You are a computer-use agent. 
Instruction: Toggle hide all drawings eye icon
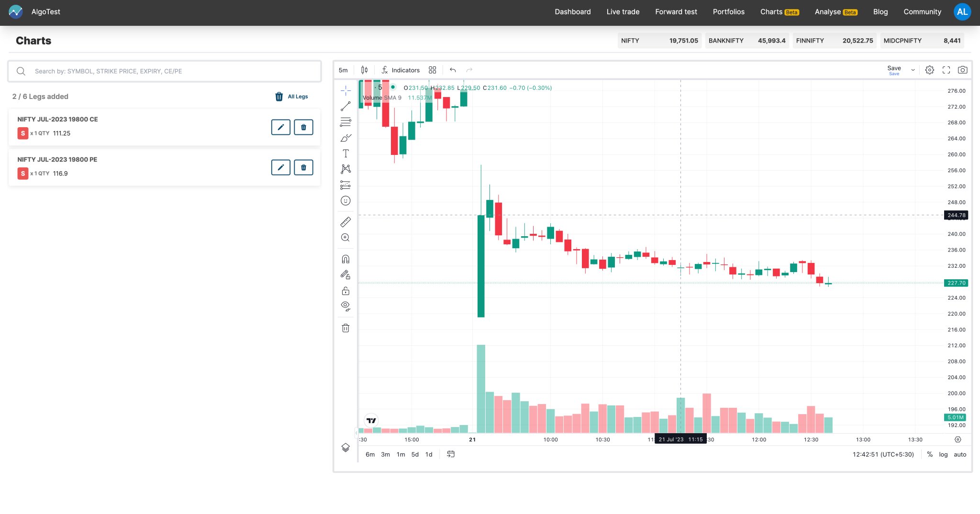click(345, 306)
